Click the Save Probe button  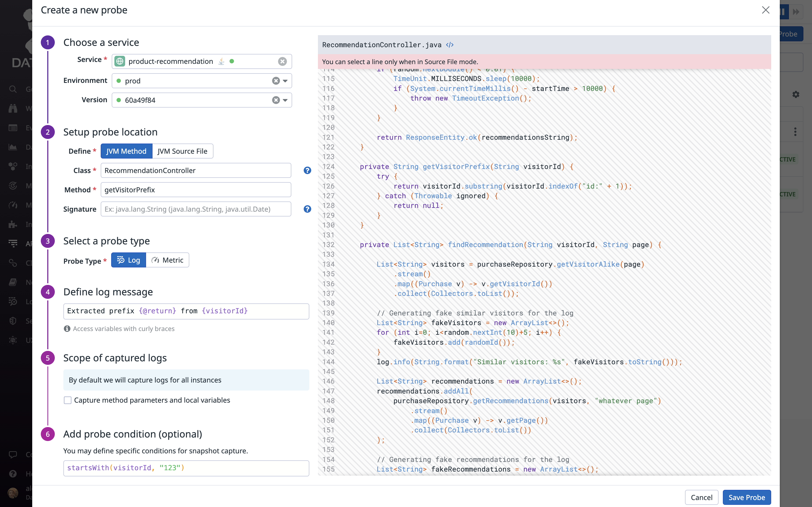[x=746, y=497]
